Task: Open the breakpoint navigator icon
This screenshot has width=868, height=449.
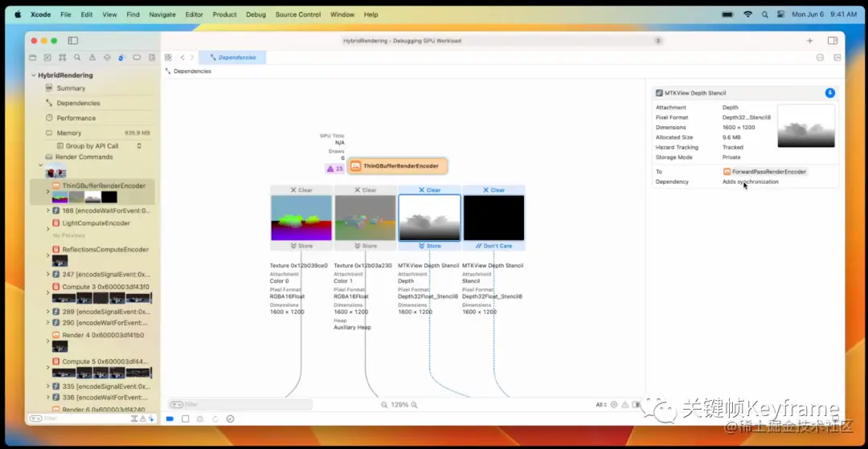Action: pos(137,58)
